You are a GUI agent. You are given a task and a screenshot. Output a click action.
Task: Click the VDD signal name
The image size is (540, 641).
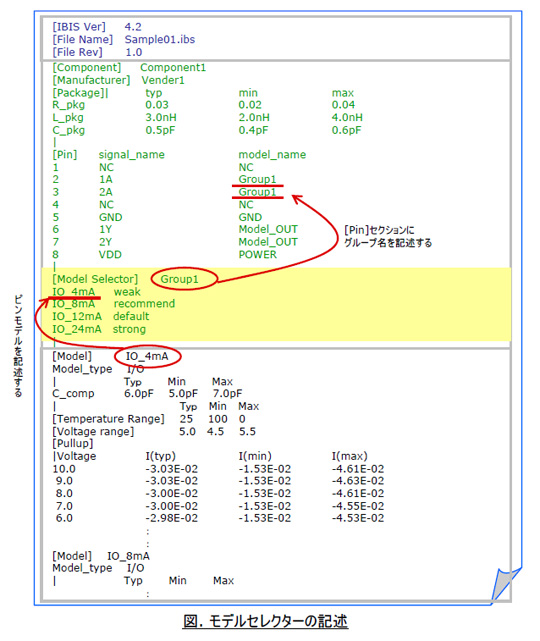(110, 255)
